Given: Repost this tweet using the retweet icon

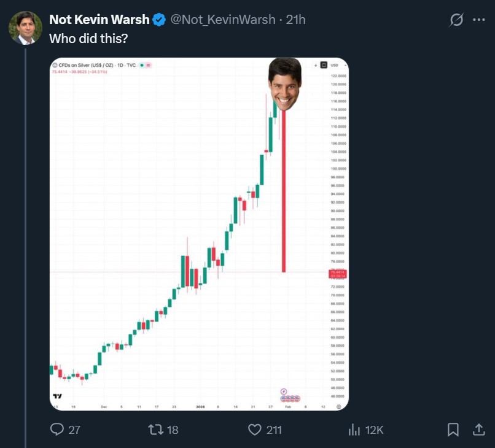Looking at the screenshot, I should click(x=156, y=430).
